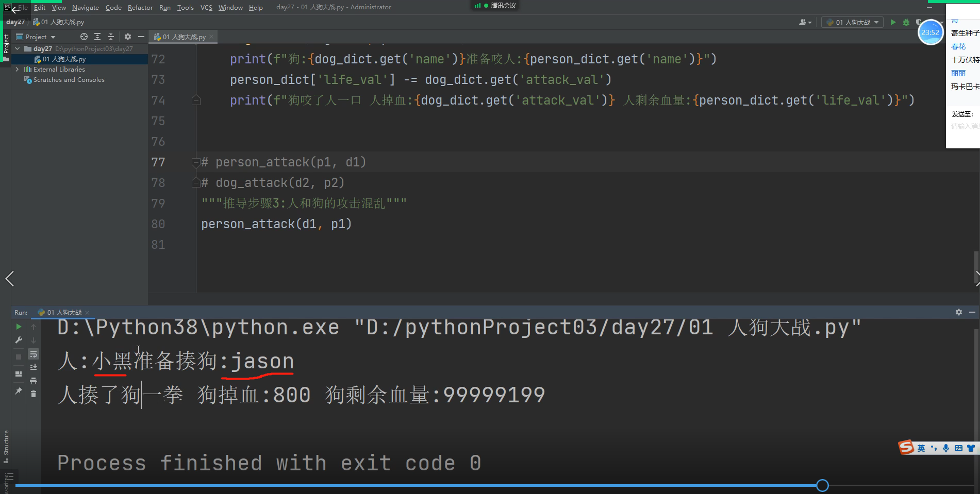This screenshot has width=980, height=494.
Task: Print the console output
Action: [x=34, y=381]
